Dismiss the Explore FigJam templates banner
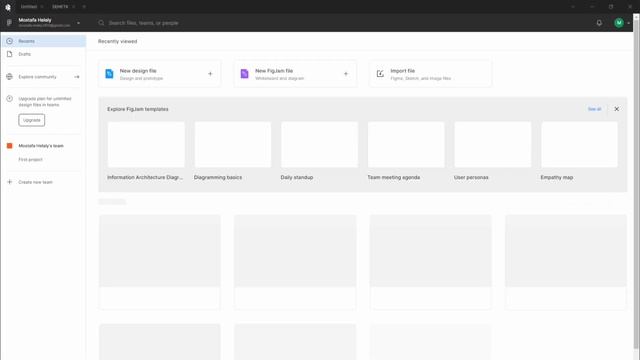The image size is (640, 360). pyautogui.click(x=616, y=109)
